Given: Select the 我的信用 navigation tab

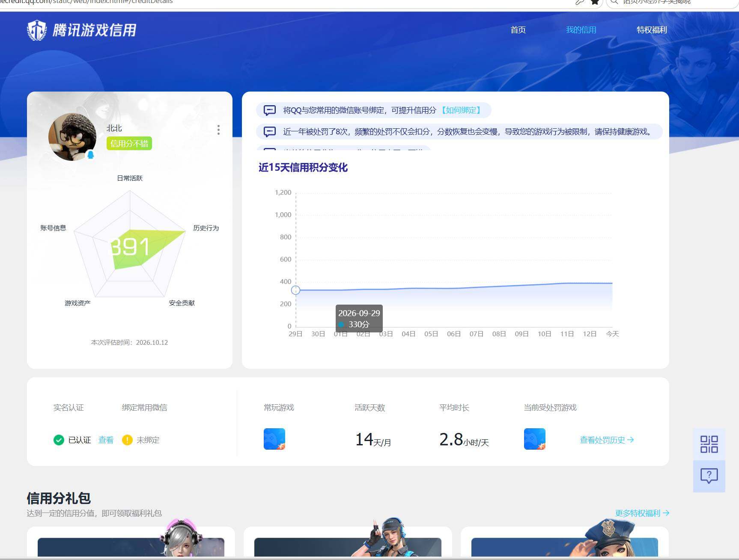Looking at the screenshot, I should pos(581,30).
